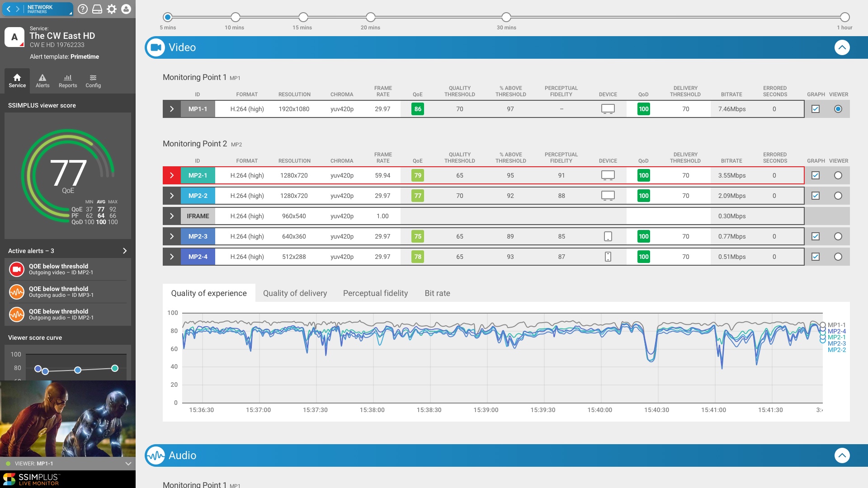Switch to Bit rate tab

(x=437, y=293)
